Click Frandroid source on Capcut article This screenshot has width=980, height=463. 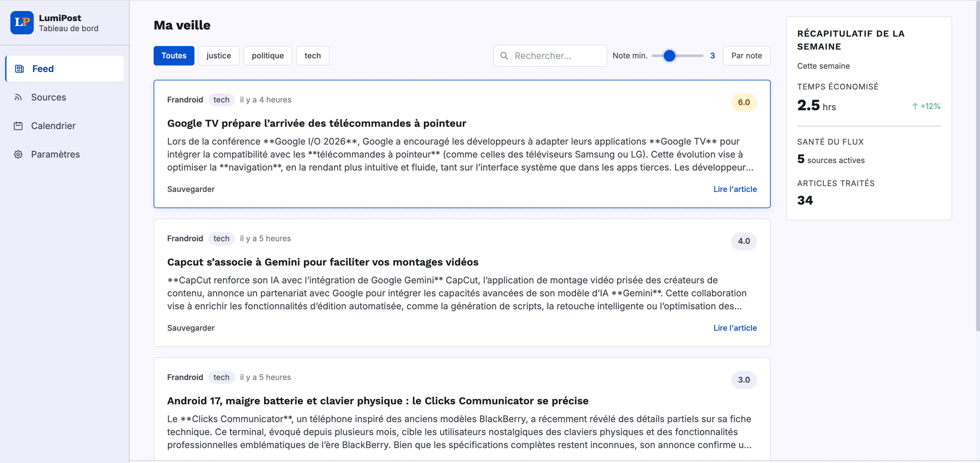[185, 239]
